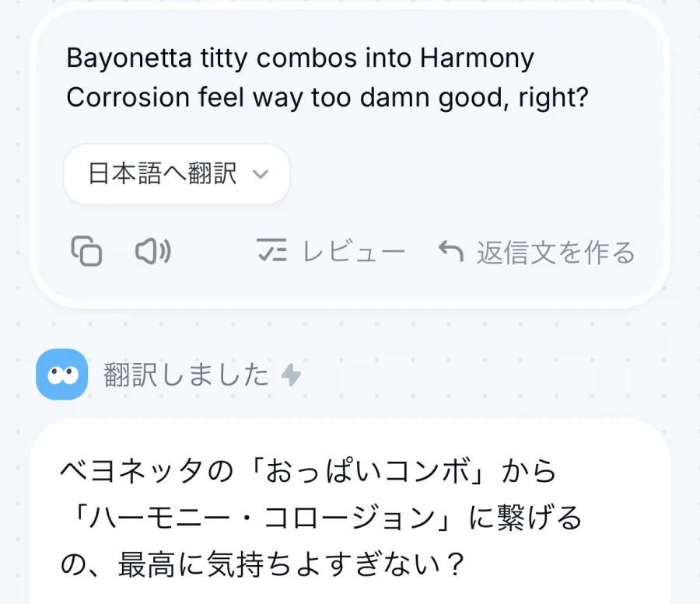Copy the English message with the copy icon
Viewport: 700px width, 604px height.
pos(87,251)
